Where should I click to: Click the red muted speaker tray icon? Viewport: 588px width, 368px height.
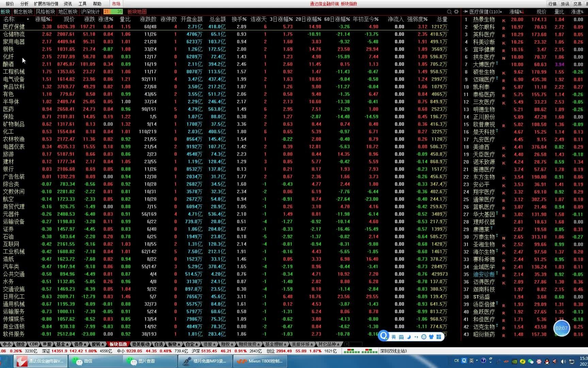click(x=555, y=361)
